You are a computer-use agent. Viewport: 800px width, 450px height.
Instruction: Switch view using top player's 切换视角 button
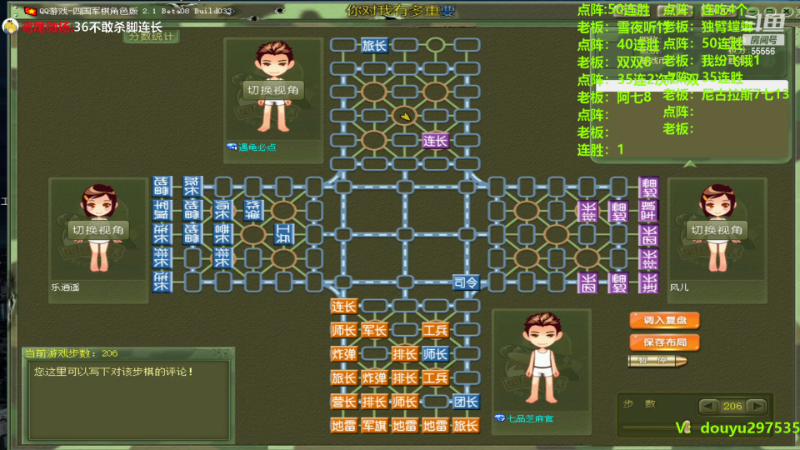tap(273, 90)
